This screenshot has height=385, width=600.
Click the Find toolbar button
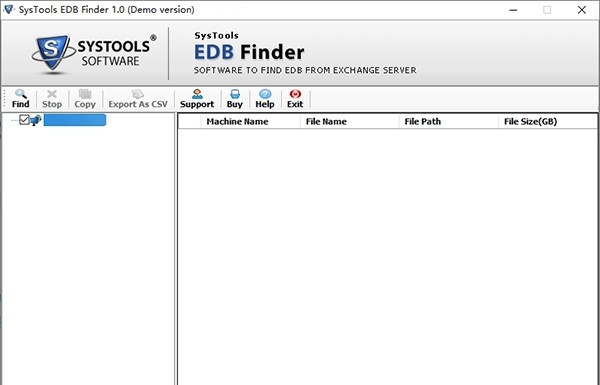tap(20, 99)
